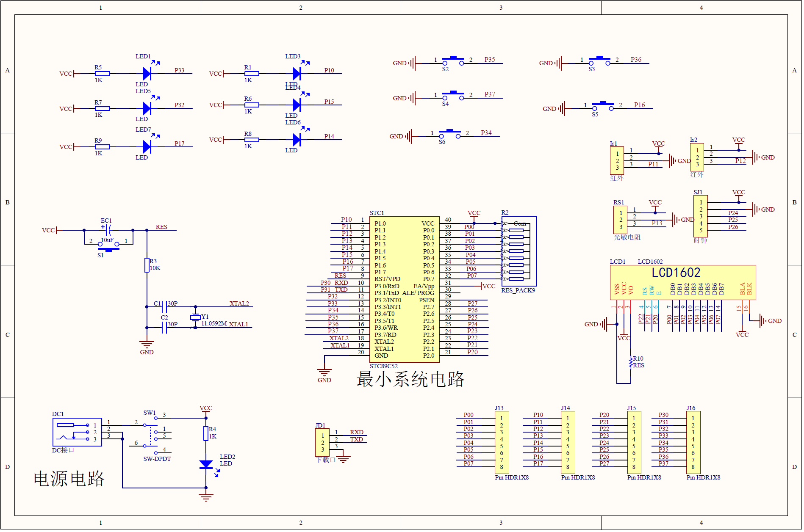Select capacitor C1 30P symbol

coord(165,306)
